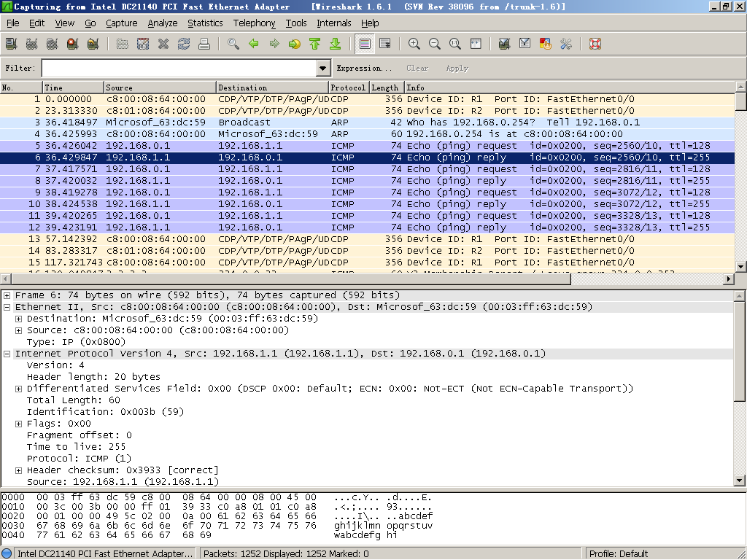Toggle auto scroll in live capture
The width and height of the screenshot is (747, 560).
(385, 44)
